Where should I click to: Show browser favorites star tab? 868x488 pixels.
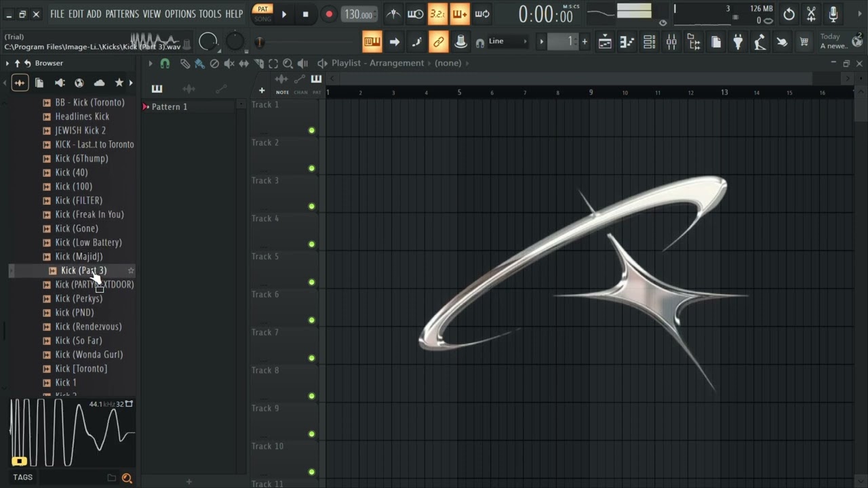(x=119, y=83)
